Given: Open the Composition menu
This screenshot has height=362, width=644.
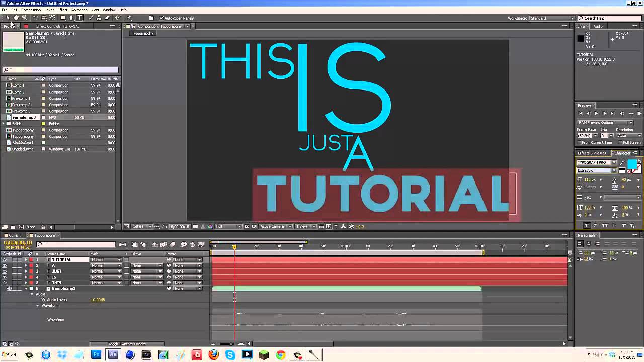Looking at the screenshot, I should point(31,10).
